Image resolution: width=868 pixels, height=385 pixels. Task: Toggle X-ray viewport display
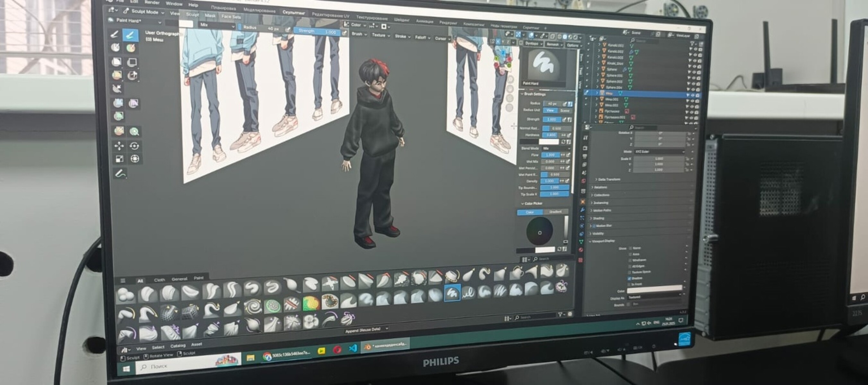552,36
